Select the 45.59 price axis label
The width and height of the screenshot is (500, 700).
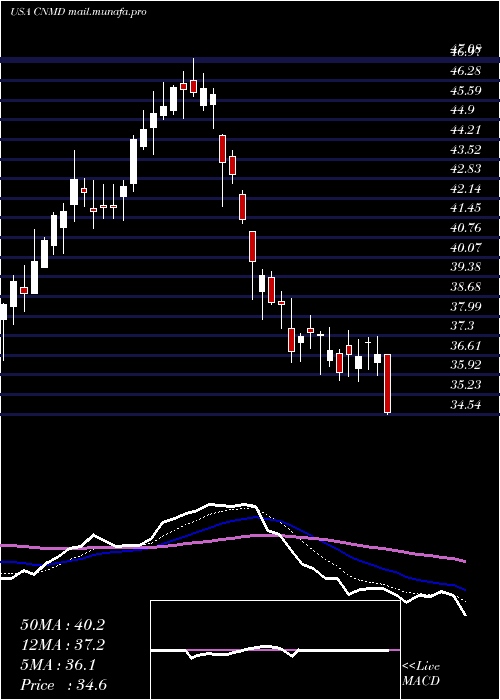(465, 91)
